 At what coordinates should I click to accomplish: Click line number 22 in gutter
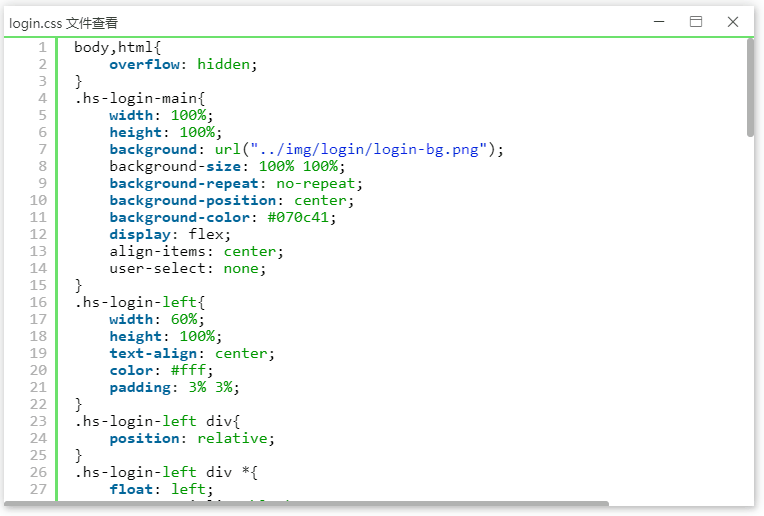coord(38,404)
